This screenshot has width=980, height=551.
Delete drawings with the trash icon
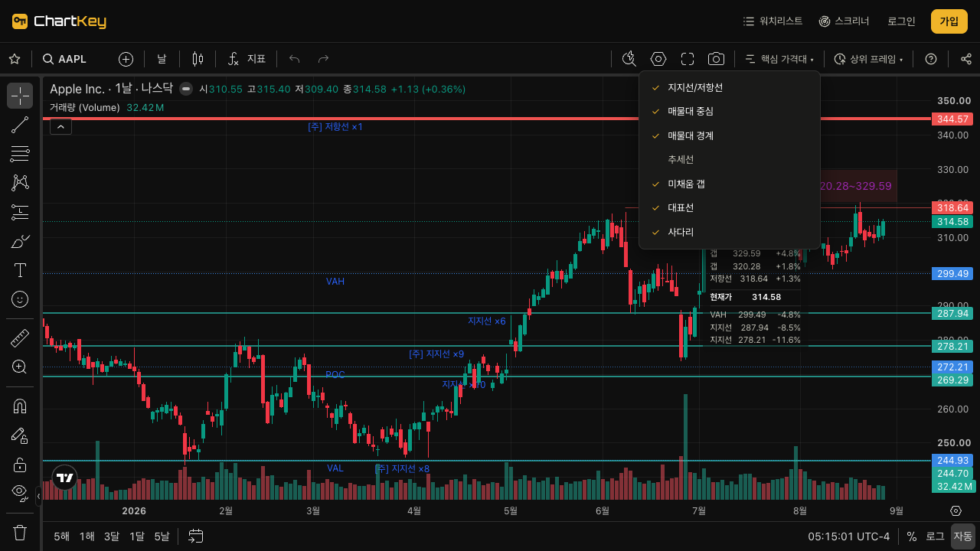pos(20,532)
